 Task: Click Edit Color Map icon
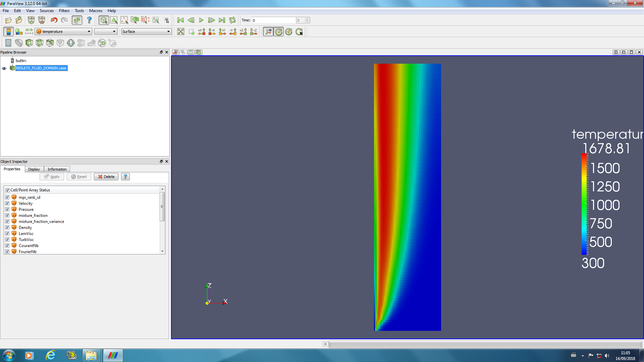coord(19,32)
